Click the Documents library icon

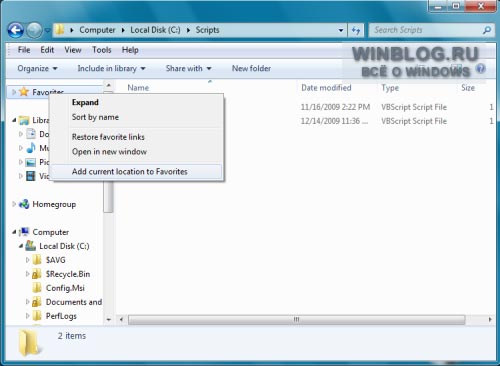pyautogui.click(x=31, y=134)
